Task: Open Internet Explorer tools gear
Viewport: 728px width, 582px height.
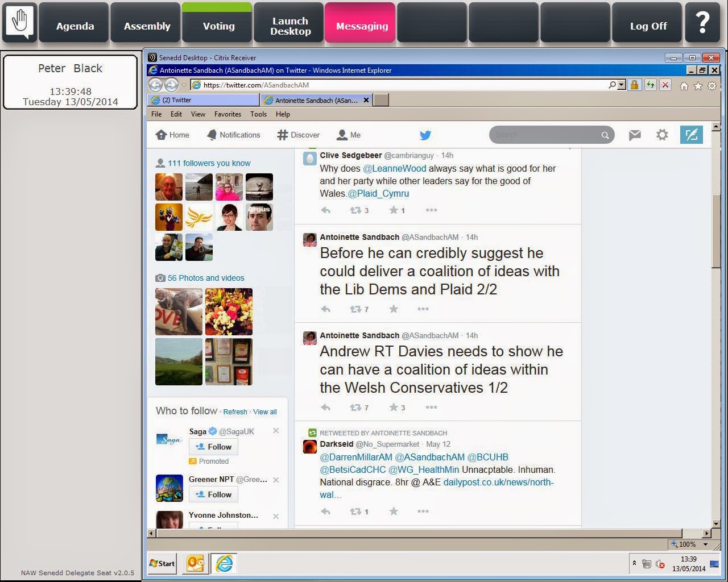Action: (711, 85)
